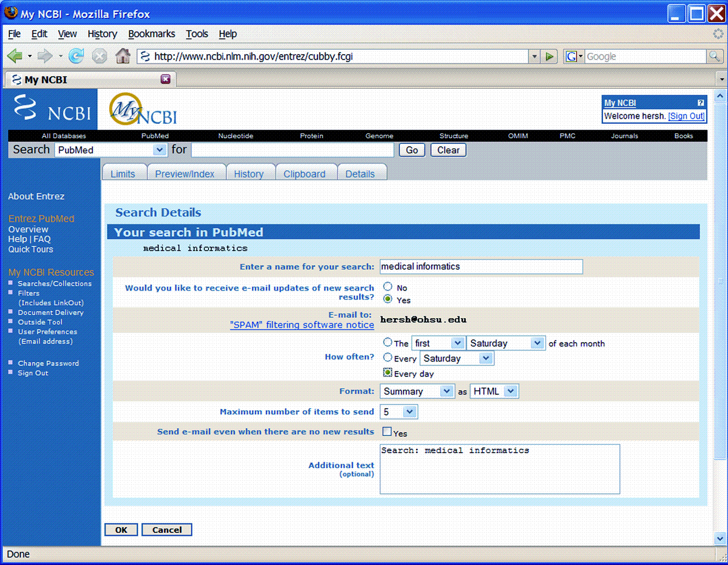Screen dimensions: 728x565
Task: Open the View menu
Action: [x=67, y=34]
